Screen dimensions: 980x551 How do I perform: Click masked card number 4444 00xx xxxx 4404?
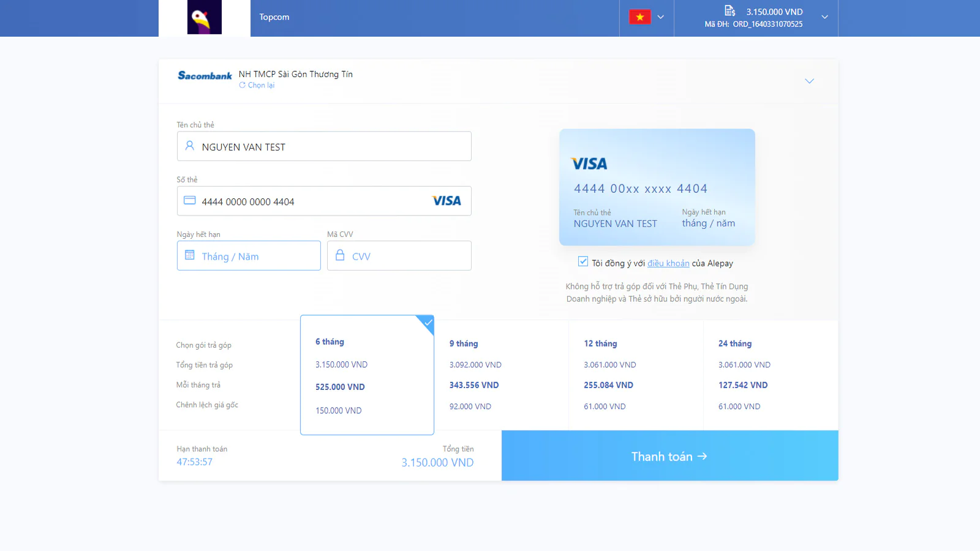(x=641, y=189)
